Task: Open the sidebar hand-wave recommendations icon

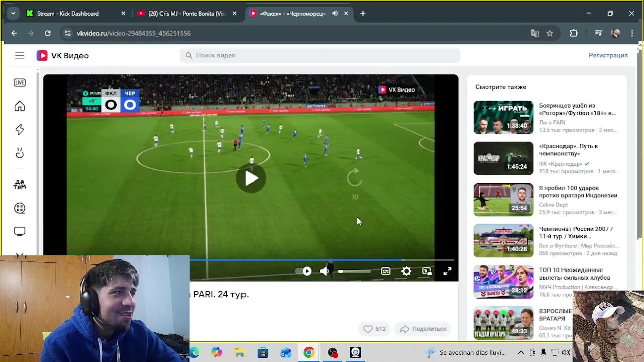Action: [20, 153]
